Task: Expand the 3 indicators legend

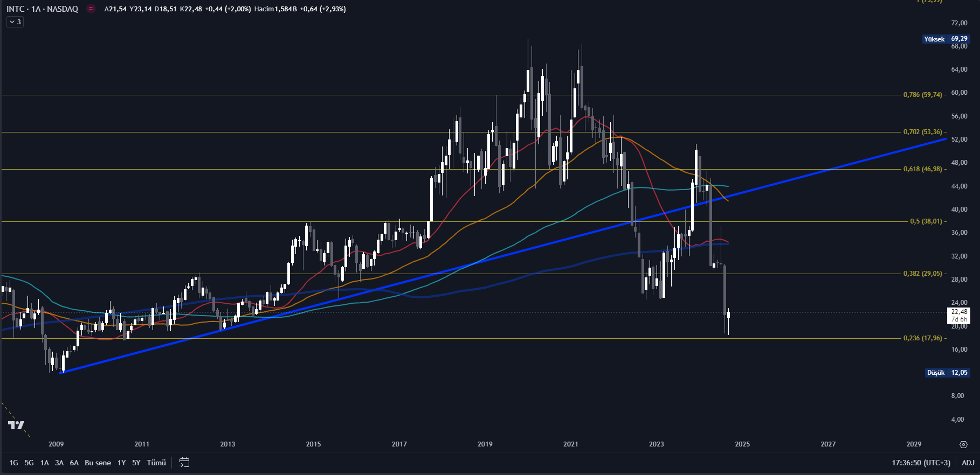Action: tap(15, 22)
